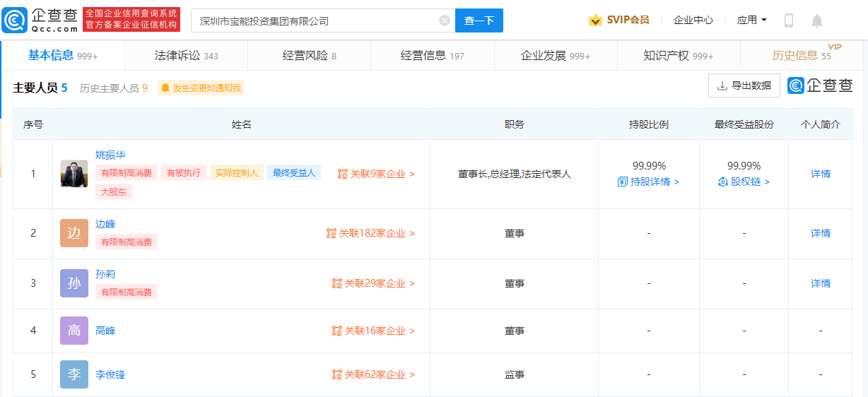This screenshot has height=397, width=868.
Task: Switch to 经营信息 tab
Action: (x=432, y=55)
